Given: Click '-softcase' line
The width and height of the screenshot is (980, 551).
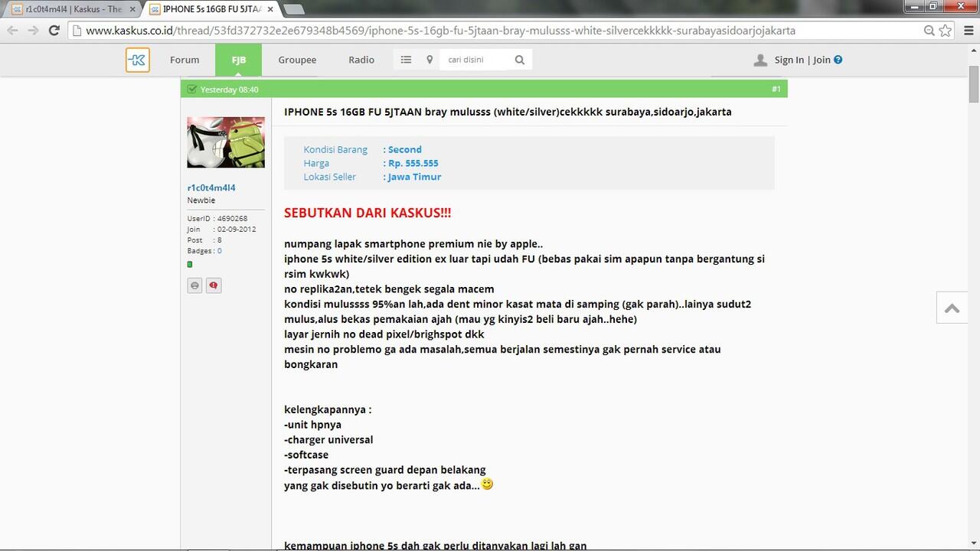Looking at the screenshot, I should (x=306, y=455).
